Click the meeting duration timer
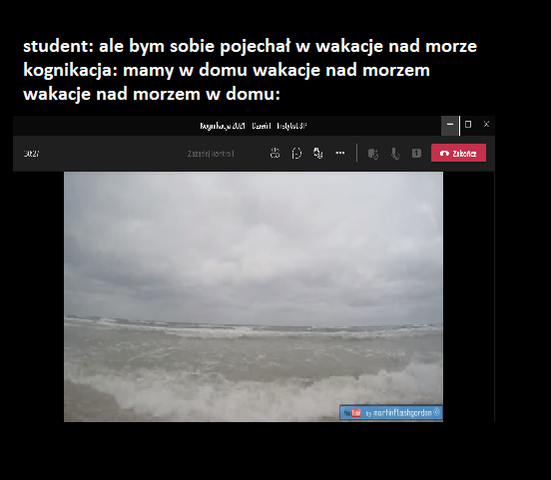This screenshot has height=480, width=551. pos(32,154)
